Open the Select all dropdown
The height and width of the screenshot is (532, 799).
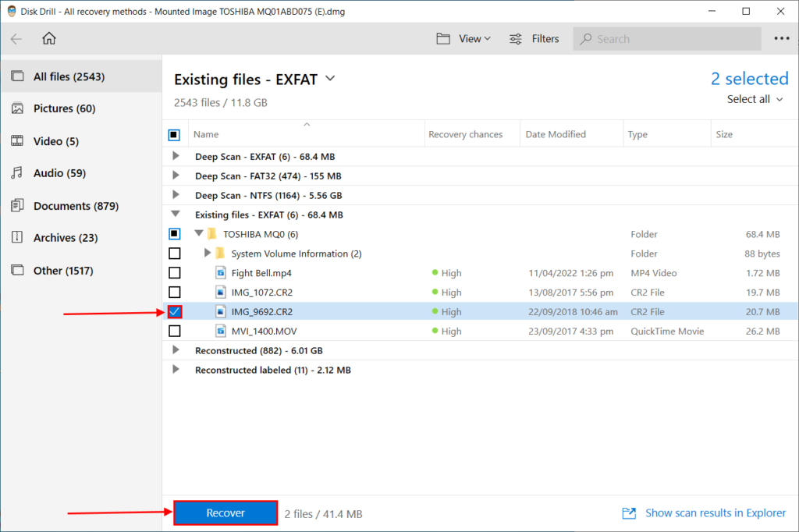point(752,99)
